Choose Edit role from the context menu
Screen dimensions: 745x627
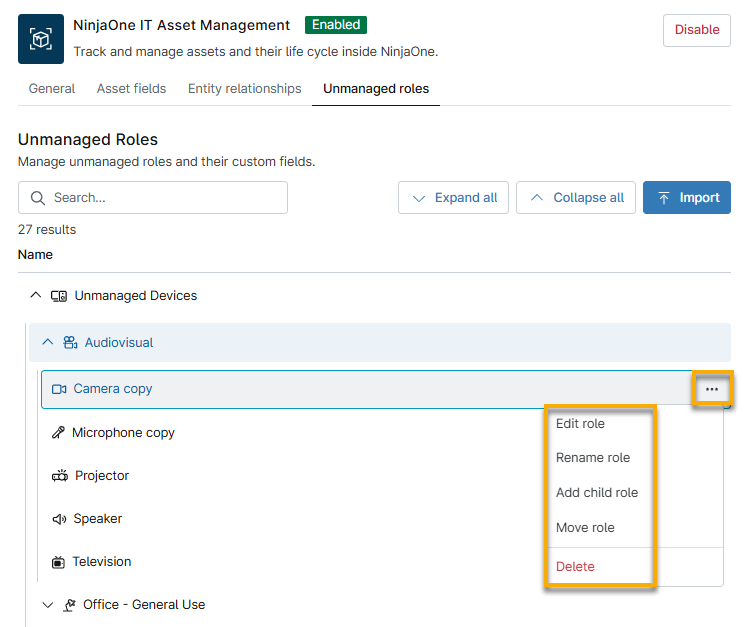580,424
